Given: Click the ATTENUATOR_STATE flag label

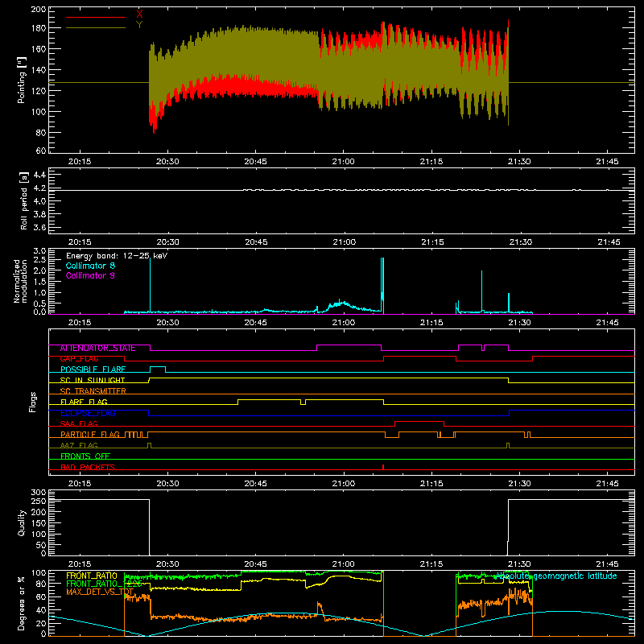Looking at the screenshot, I should (97, 349).
